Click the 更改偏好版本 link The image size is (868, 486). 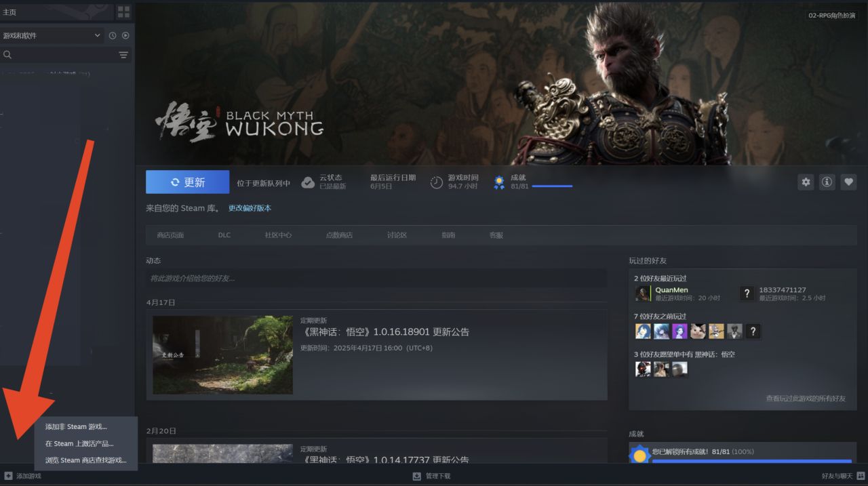click(x=250, y=208)
